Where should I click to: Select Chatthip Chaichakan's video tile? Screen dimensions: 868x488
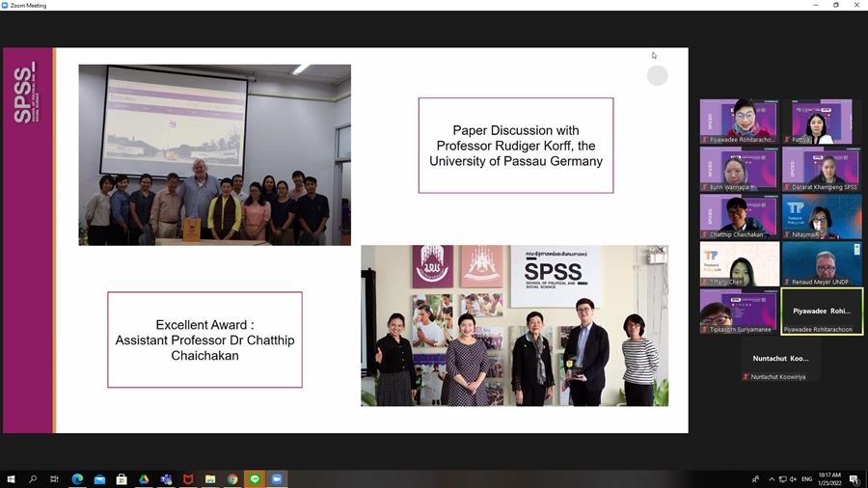coord(739,217)
